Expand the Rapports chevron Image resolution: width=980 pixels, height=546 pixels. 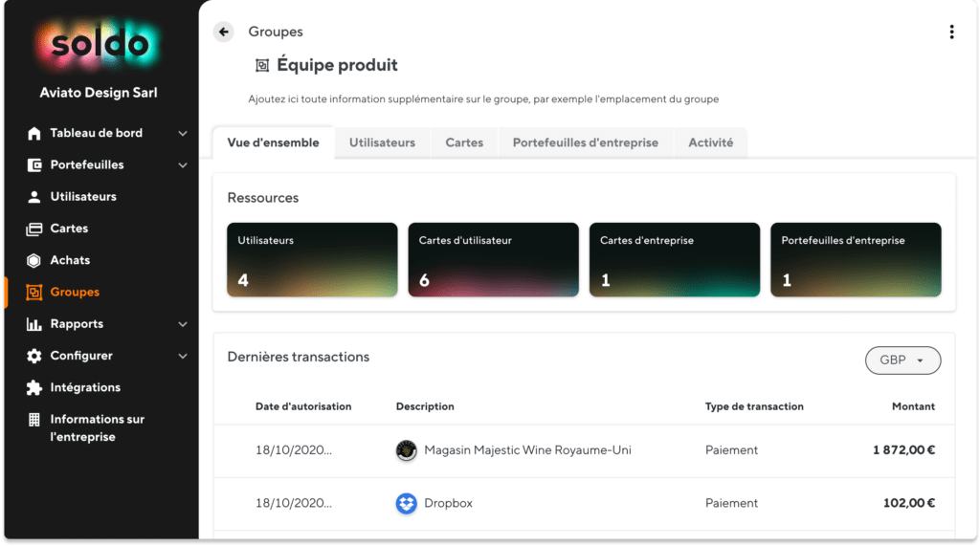pyautogui.click(x=183, y=323)
